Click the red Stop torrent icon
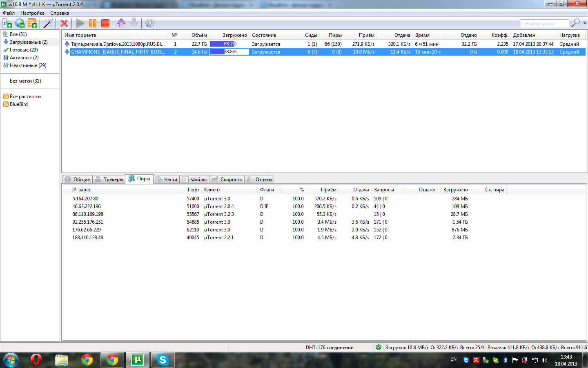Screen dimensions: 588x368 (105, 23)
